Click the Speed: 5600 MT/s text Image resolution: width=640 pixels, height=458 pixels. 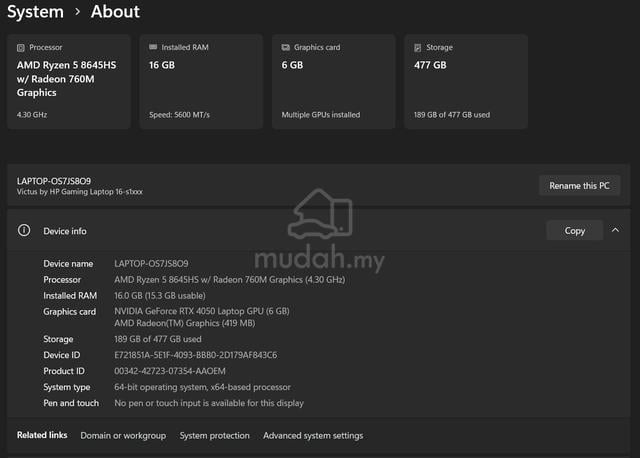pyautogui.click(x=179, y=115)
